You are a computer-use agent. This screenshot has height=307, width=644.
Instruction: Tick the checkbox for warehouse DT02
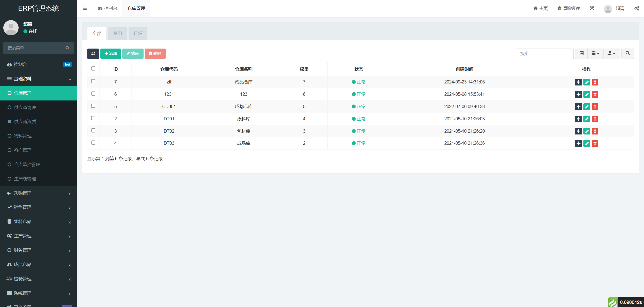pos(93,130)
